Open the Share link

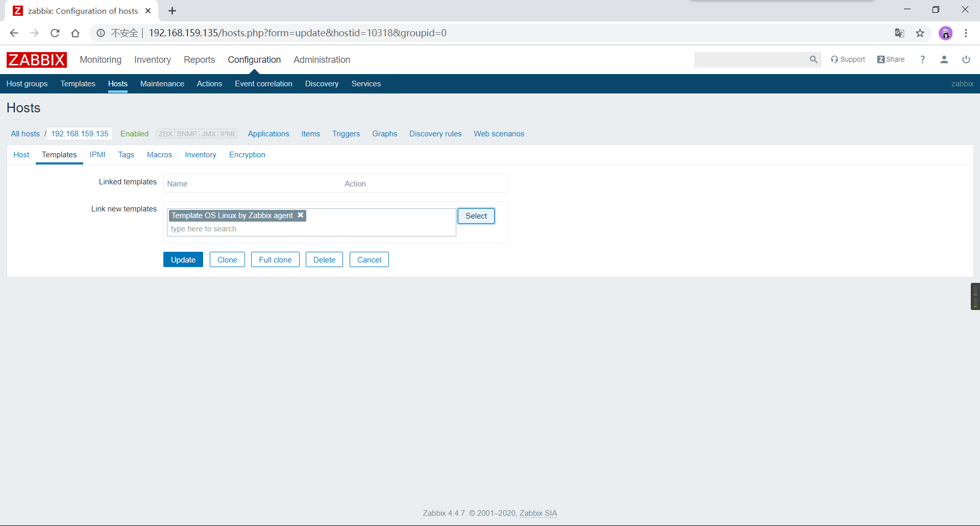[x=891, y=60]
